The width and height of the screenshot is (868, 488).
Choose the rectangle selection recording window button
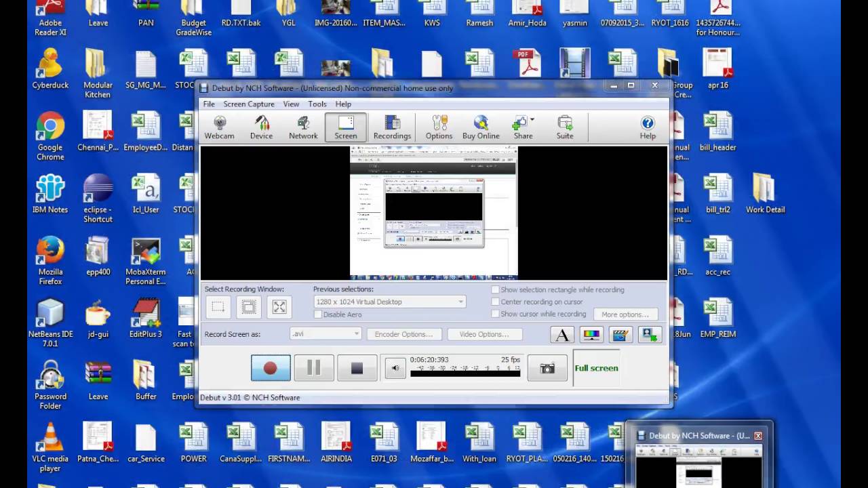[x=218, y=307]
